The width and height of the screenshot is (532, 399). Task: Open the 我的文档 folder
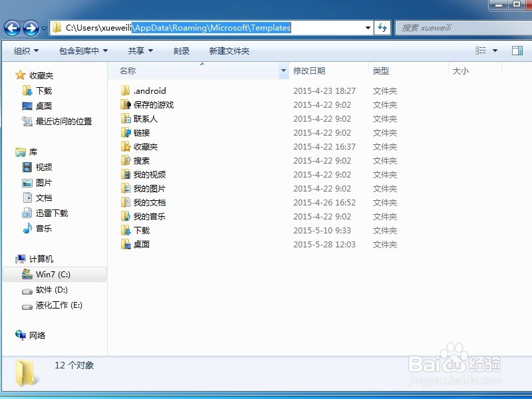click(148, 202)
